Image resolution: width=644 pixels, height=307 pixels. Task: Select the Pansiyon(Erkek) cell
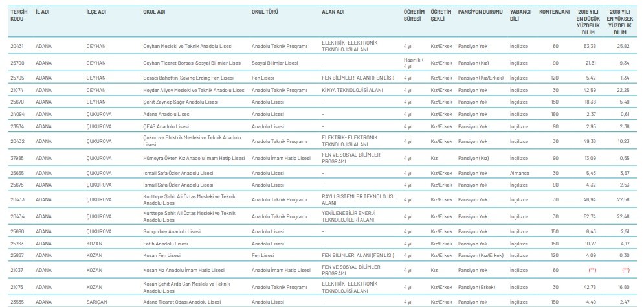coord(478,286)
